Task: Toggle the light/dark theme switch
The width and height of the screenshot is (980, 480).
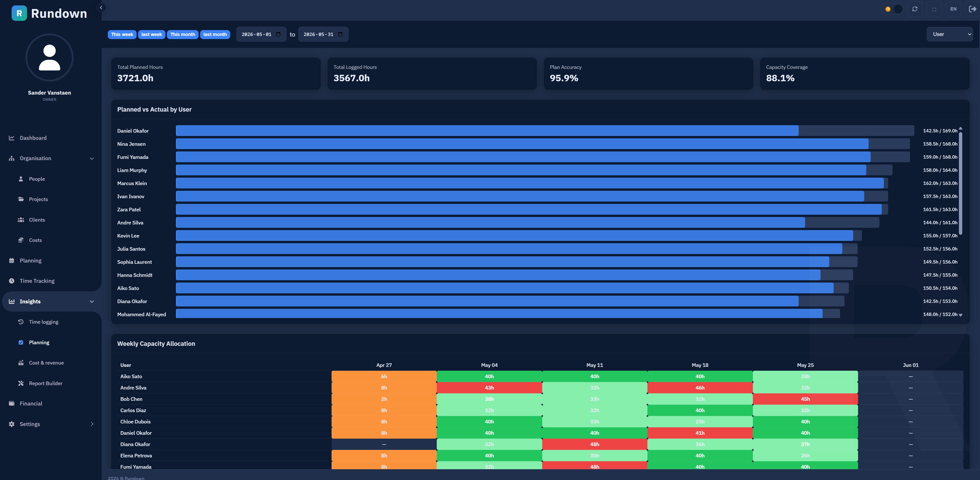Action: coord(893,9)
